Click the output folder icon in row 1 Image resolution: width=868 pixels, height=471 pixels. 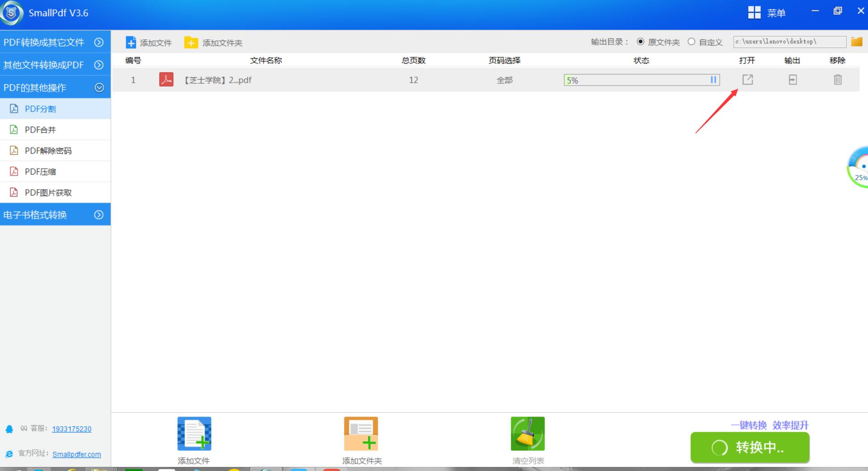(x=793, y=80)
